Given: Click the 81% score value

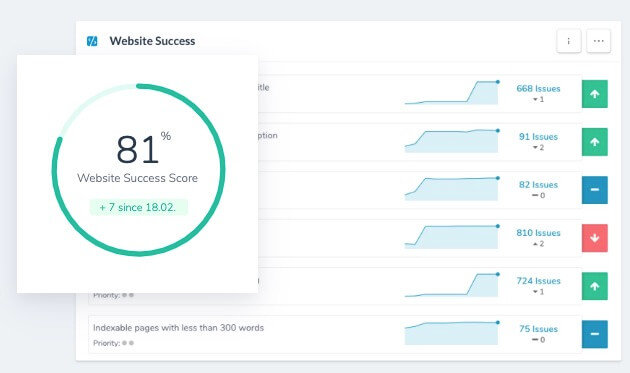Looking at the screenshot, I should point(143,149).
